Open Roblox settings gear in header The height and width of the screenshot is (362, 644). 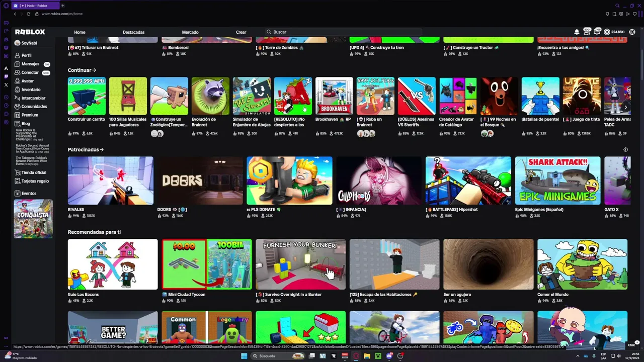[632, 32]
